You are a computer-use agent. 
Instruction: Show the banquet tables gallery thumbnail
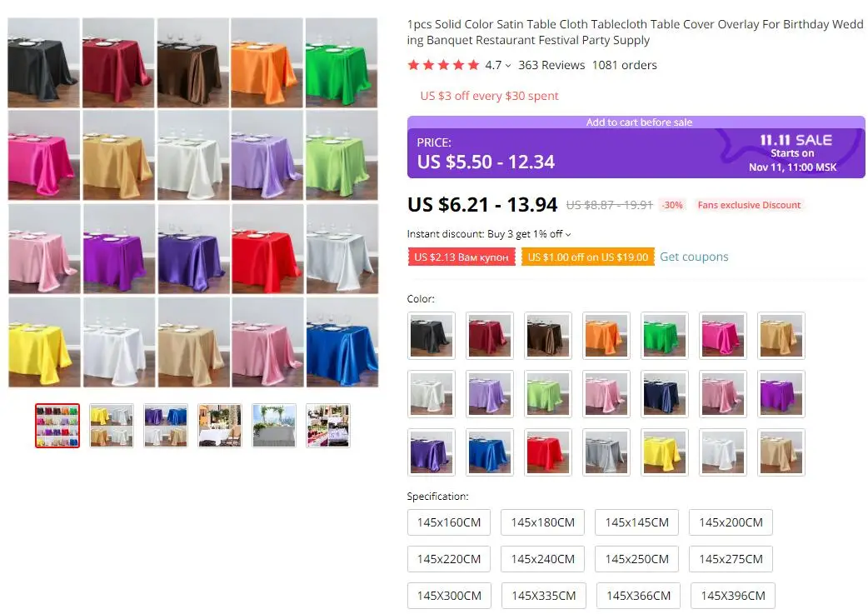(328, 426)
